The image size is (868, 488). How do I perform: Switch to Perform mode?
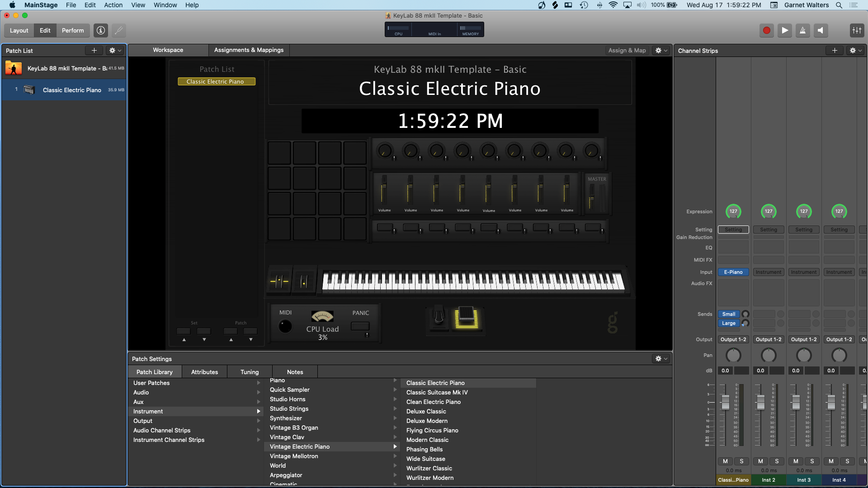[73, 30]
